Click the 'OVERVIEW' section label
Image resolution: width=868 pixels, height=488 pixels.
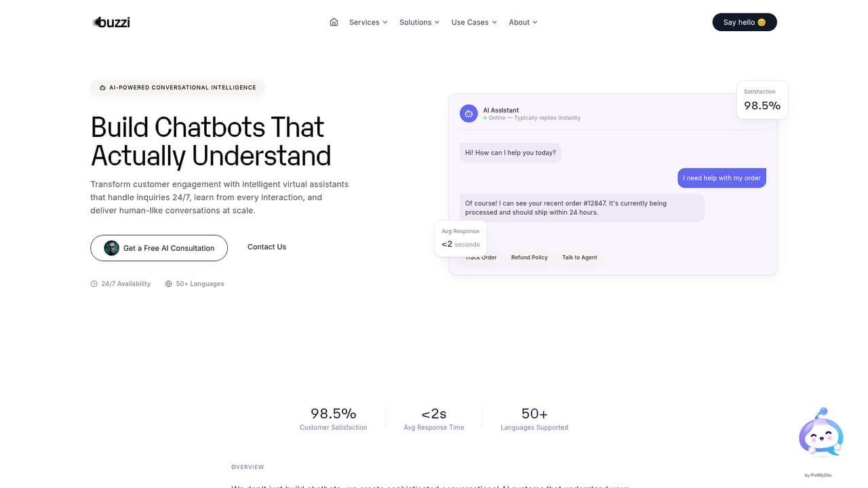pyautogui.click(x=248, y=467)
